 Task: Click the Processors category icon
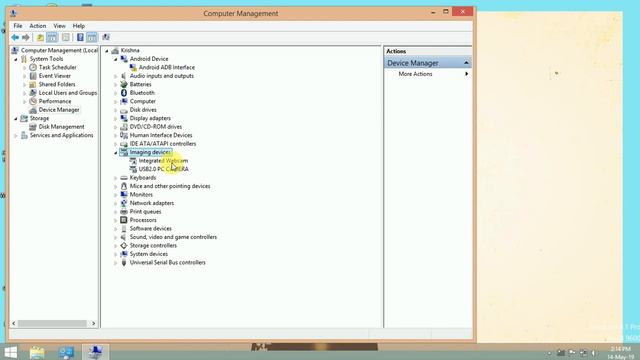124,220
